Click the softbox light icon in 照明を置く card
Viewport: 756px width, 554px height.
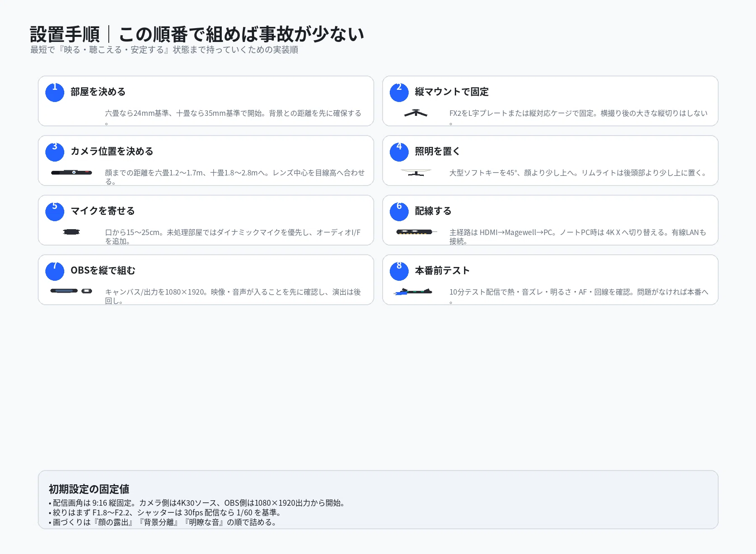point(416,172)
